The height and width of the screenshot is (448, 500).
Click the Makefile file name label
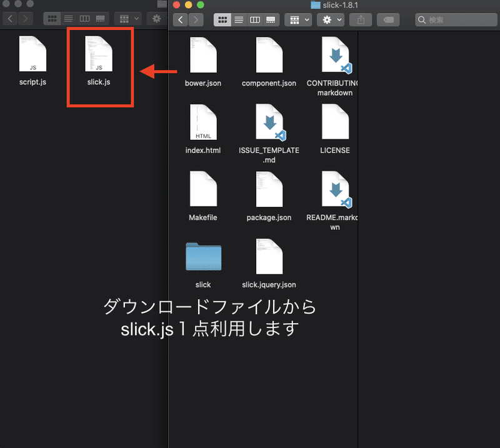coord(203,217)
